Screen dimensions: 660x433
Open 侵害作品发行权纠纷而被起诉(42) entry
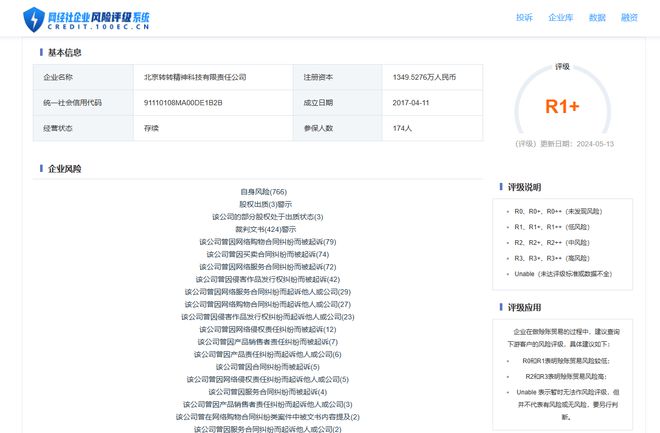268,279
